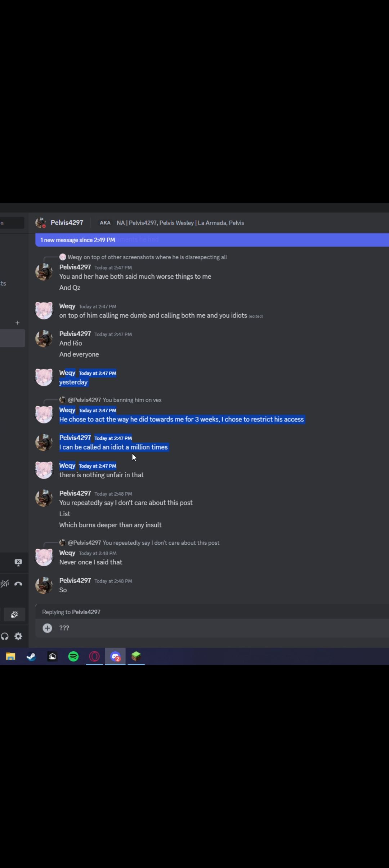
Task: Open Steam from the taskbar
Action: coord(31,656)
